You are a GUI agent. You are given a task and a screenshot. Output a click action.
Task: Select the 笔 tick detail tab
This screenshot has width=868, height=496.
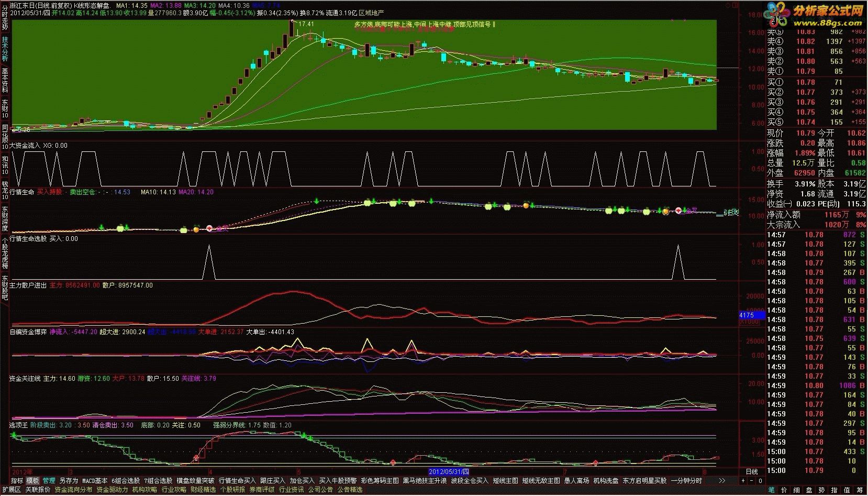(x=772, y=490)
